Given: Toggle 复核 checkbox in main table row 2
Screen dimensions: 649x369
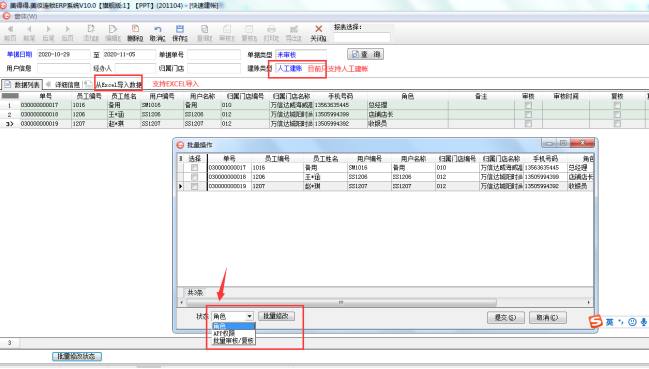Looking at the screenshot, I should [617, 115].
